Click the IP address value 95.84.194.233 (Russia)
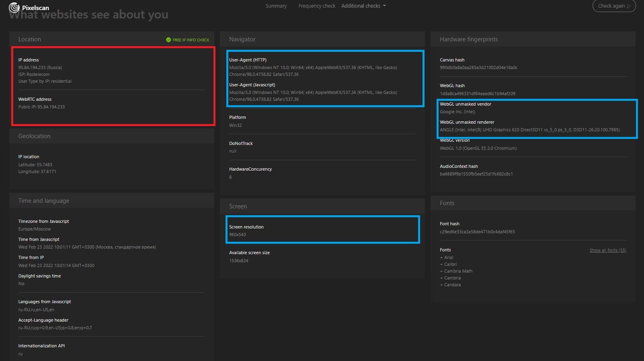Viewport: 644px width, 361px height. 40,68
